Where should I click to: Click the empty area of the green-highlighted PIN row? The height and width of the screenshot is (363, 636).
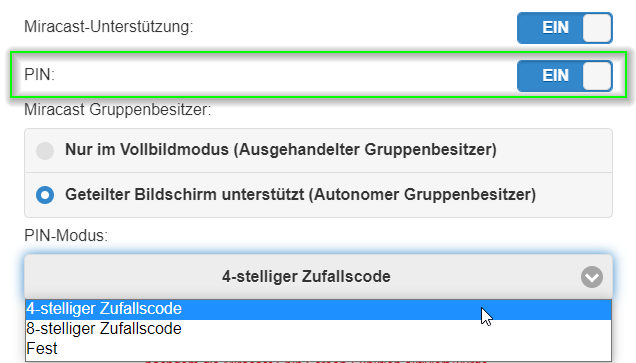284,75
